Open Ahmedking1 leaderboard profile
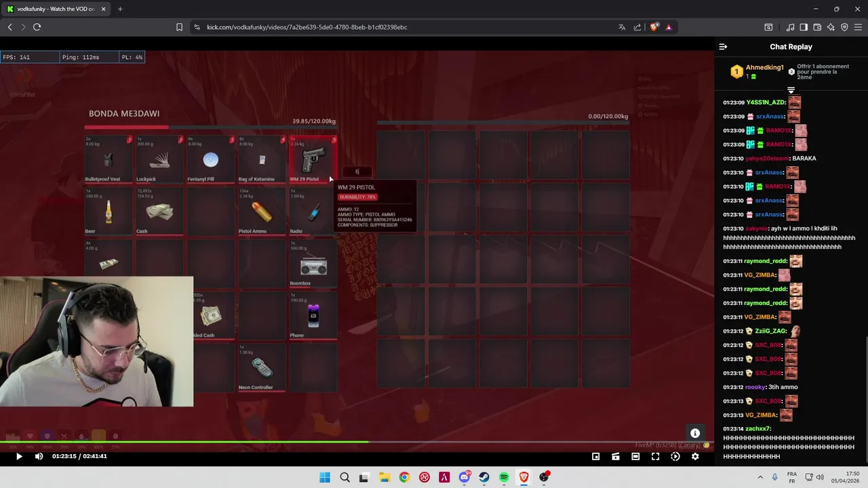The image size is (868, 488). [x=764, y=68]
